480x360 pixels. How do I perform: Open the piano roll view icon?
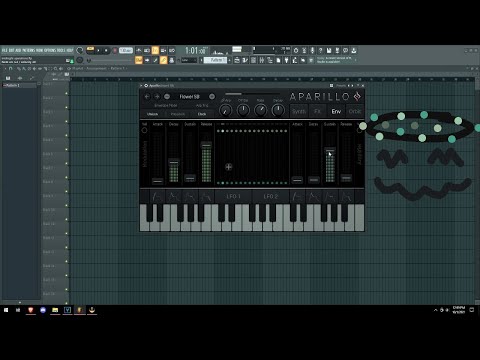(245, 60)
